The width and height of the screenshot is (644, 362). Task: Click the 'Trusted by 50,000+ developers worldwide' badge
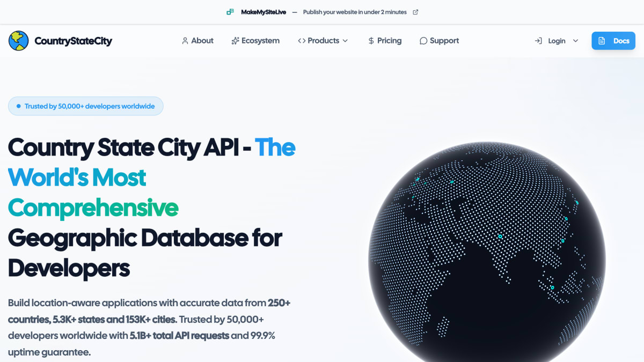click(x=86, y=106)
